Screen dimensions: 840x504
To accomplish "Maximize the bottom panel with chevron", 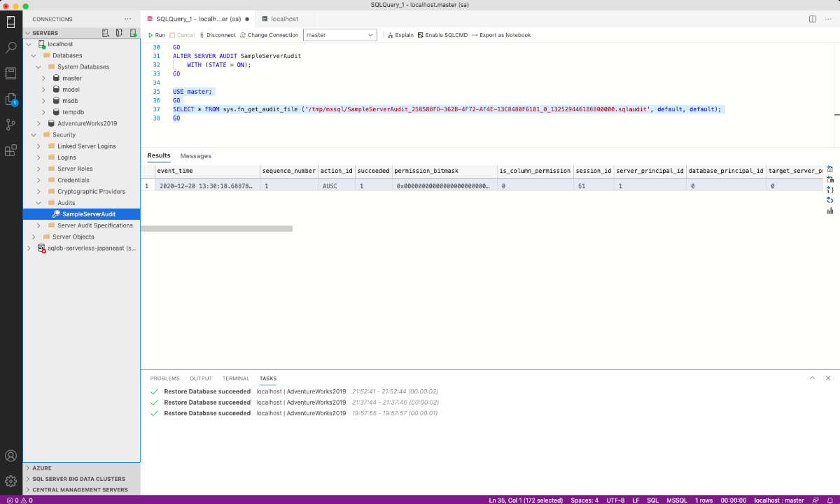I will click(x=813, y=378).
